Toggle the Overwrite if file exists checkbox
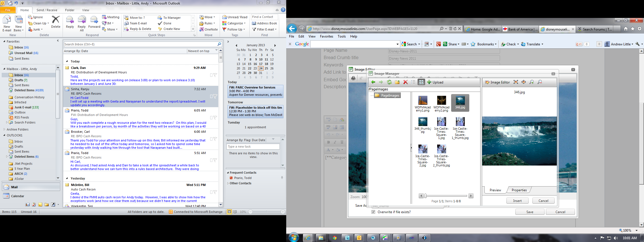The height and width of the screenshot is (242, 644). coord(373,212)
